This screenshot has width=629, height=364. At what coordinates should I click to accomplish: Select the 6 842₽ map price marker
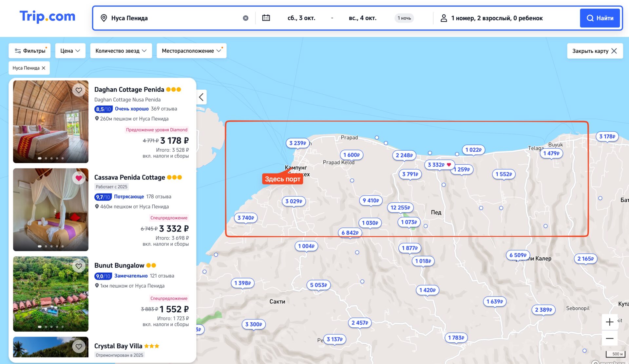pyautogui.click(x=350, y=233)
